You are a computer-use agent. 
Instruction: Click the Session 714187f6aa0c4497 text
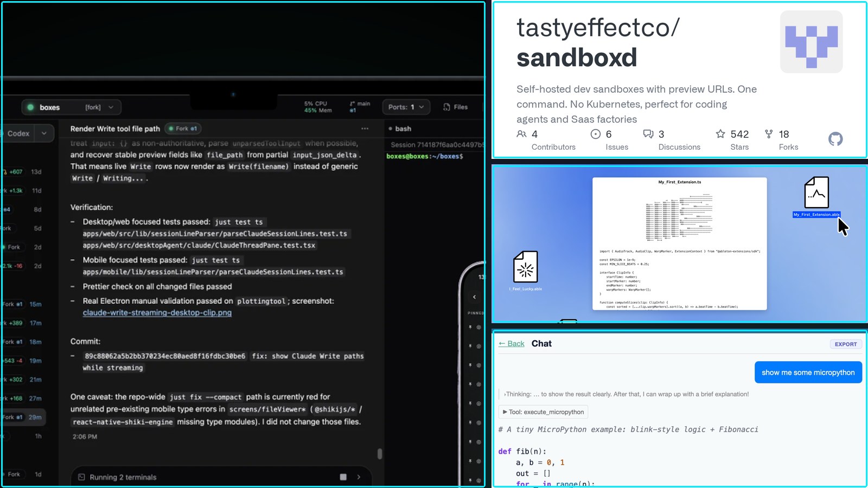pyautogui.click(x=437, y=145)
